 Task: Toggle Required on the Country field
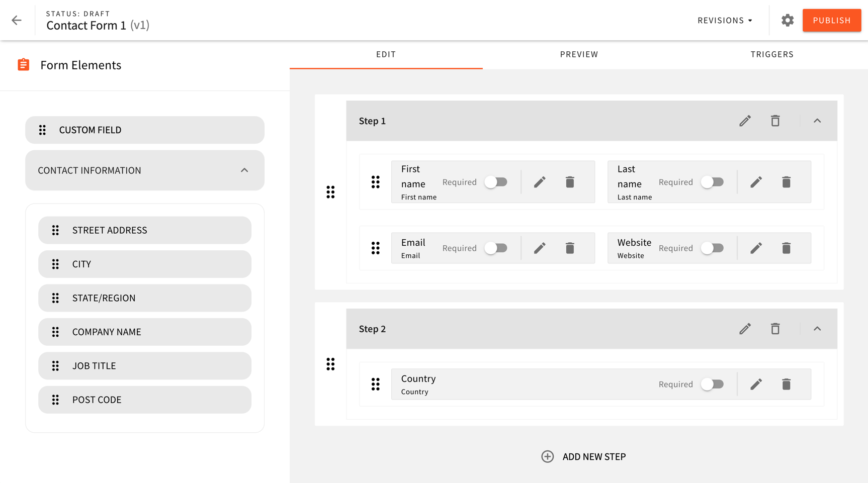712,384
